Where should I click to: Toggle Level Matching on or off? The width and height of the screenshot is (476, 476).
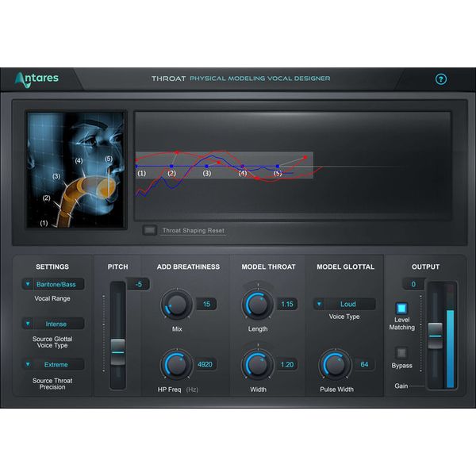pyautogui.click(x=402, y=308)
